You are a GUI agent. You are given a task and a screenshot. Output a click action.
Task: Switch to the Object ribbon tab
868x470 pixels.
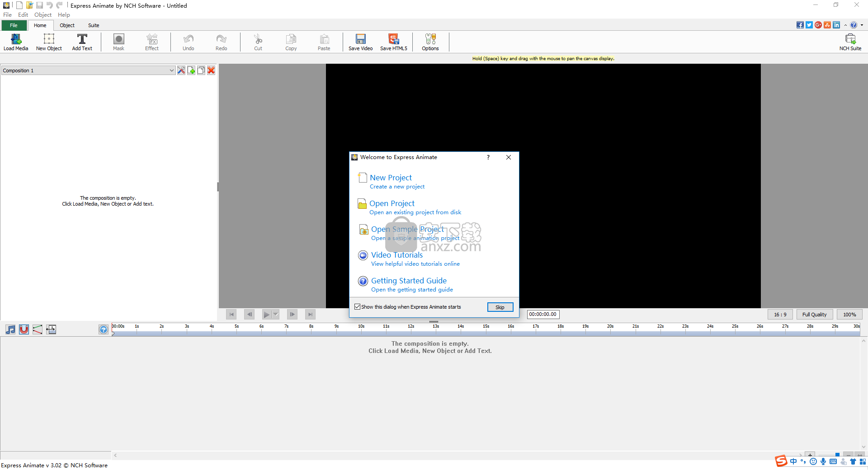click(67, 25)
